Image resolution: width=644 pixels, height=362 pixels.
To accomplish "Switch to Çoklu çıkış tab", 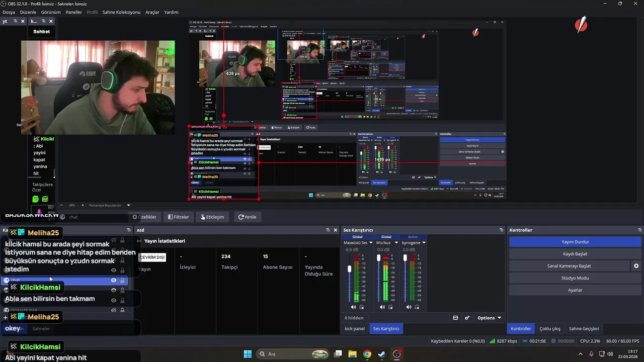I will [550, 329].
